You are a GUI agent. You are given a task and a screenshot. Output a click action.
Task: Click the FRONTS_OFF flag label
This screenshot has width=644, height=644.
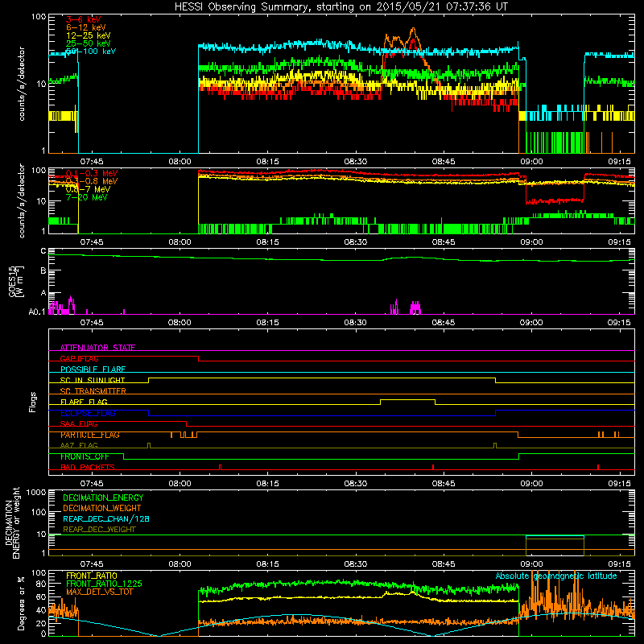(85, 456)
